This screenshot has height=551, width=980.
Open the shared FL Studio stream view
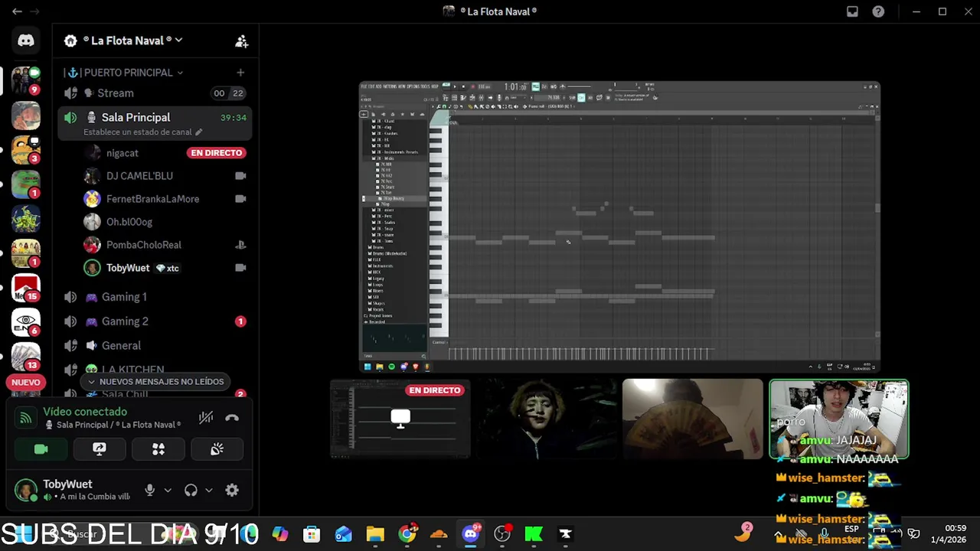click(619, 227)
